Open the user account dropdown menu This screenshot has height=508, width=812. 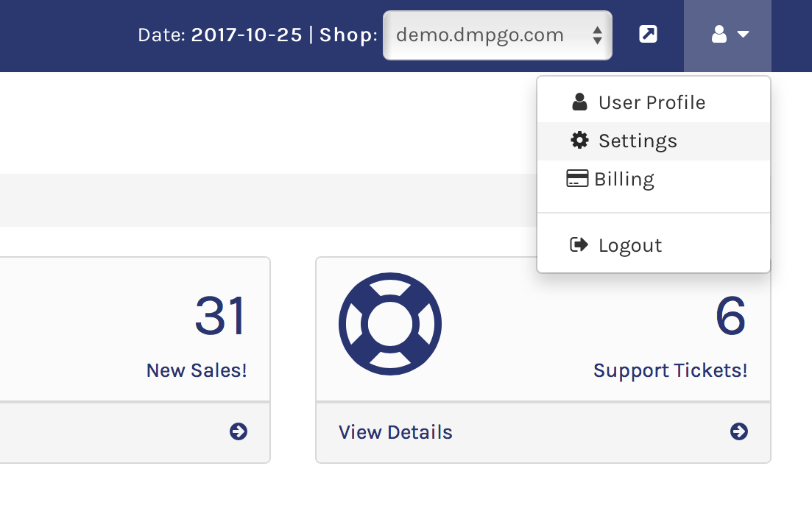pyautogui.click(x=727, y=35)
